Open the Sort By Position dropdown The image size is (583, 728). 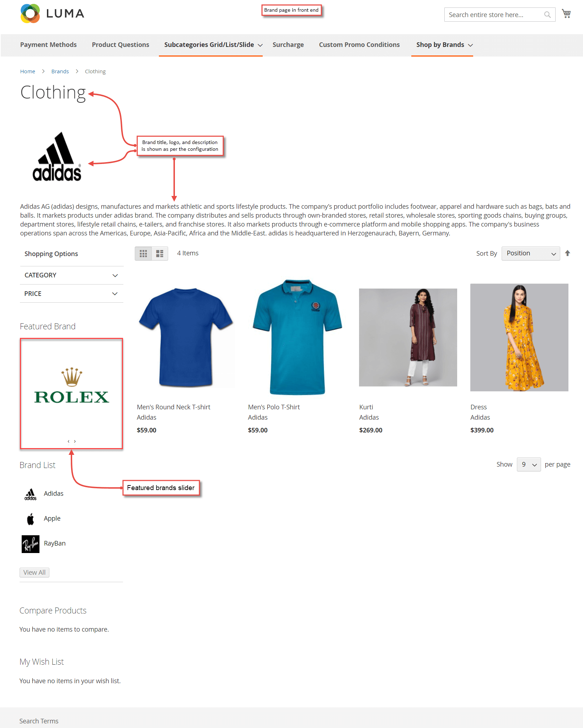(x=531, y=254)
